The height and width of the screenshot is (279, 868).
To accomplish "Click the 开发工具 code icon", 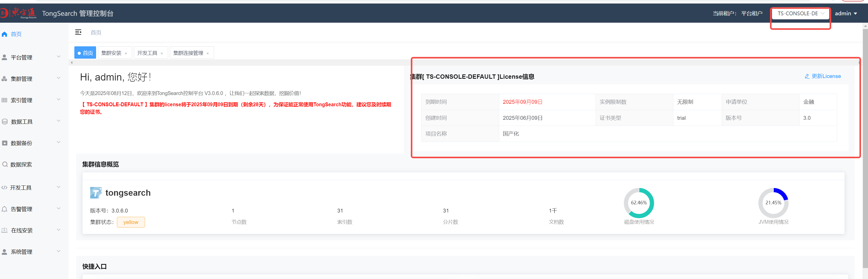I will (x=4, y=188).
